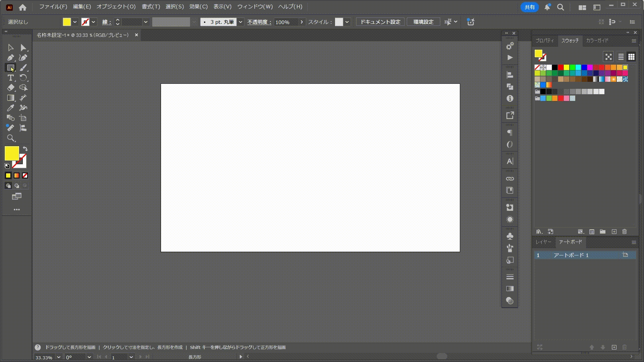644x362 pixels.
Task: Select the Selection tool arrow
Action: pos(10,48)
